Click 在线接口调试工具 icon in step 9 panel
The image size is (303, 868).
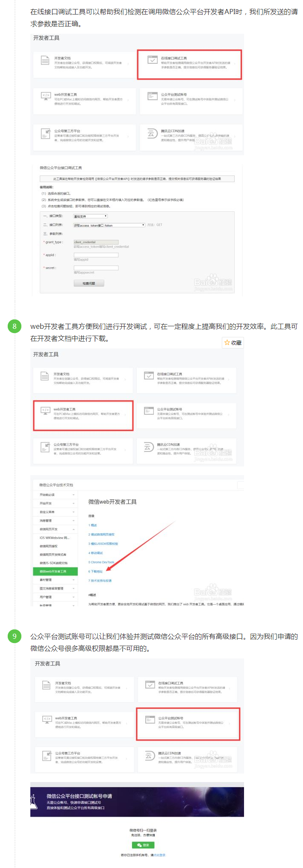pyautogui.click(x=150, y=685)
